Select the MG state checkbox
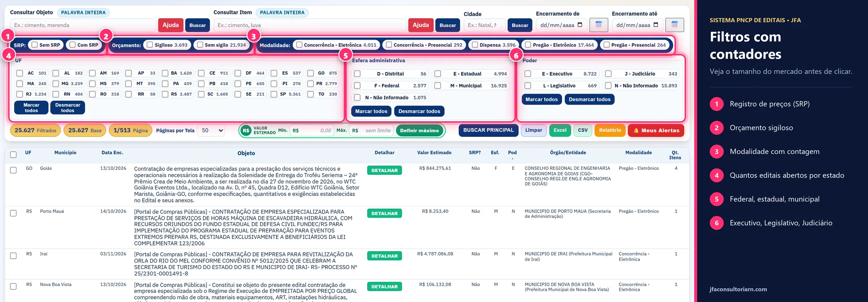 (x=56, y=83)
